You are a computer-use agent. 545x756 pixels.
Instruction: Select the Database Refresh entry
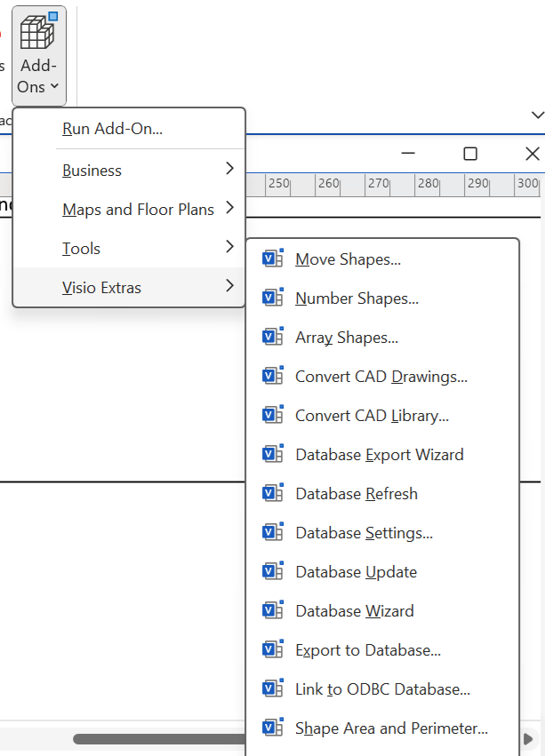(383, 494)
